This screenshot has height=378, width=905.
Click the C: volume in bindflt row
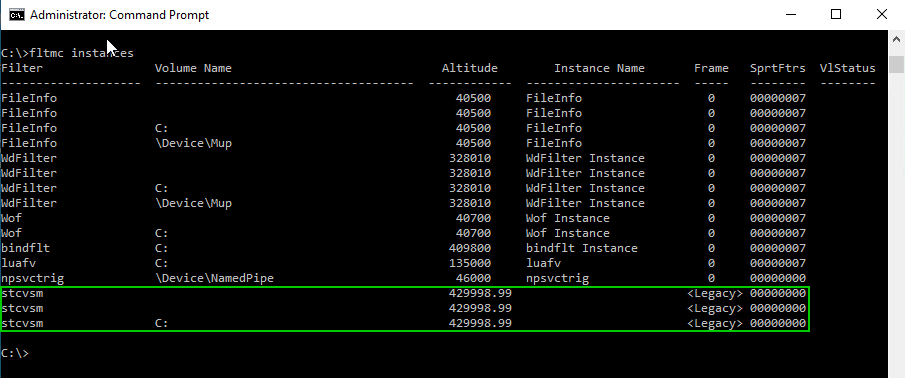(x=162, y=248)
